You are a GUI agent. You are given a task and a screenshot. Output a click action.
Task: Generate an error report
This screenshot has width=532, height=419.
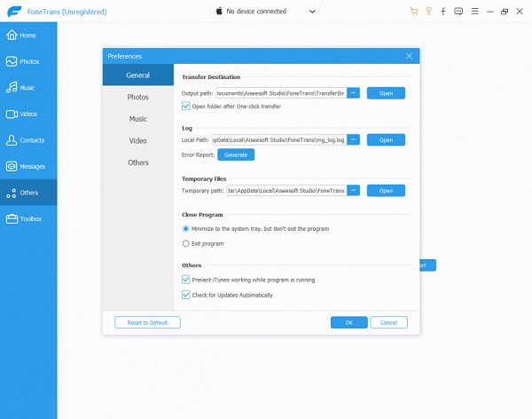pos(236,154)
